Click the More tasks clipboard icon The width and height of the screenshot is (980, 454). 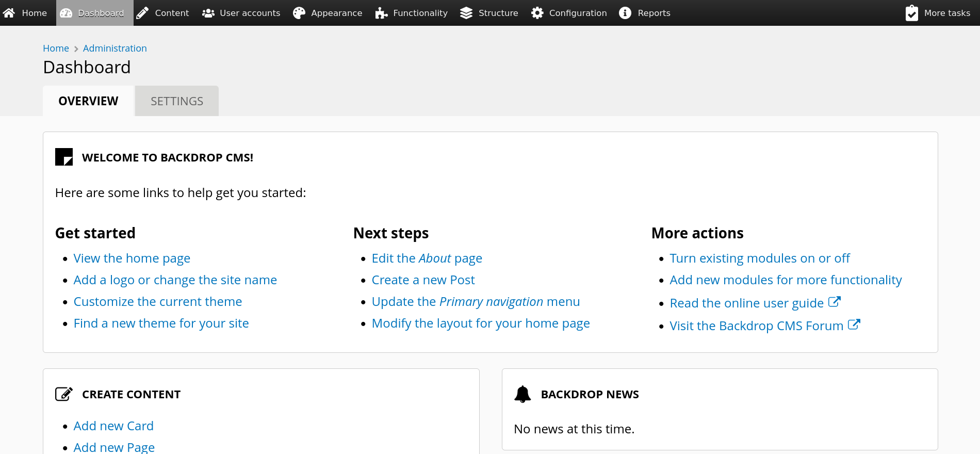pos(912,13)
